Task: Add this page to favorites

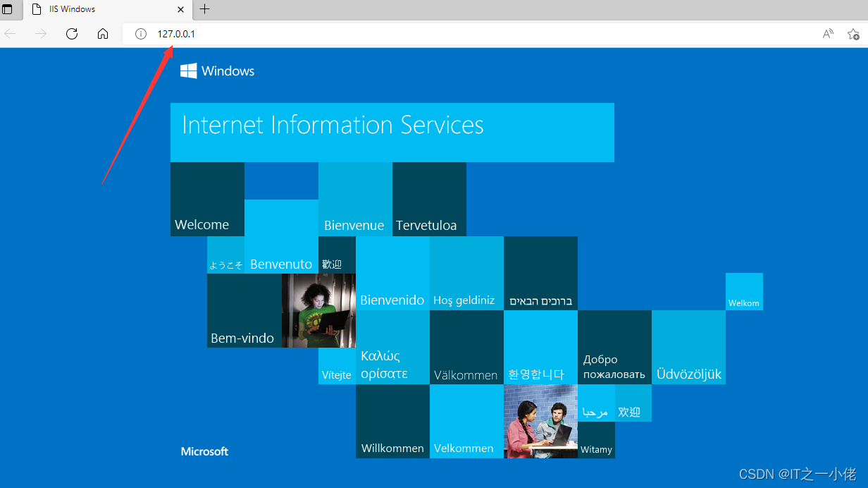Action: click(853, 34)
